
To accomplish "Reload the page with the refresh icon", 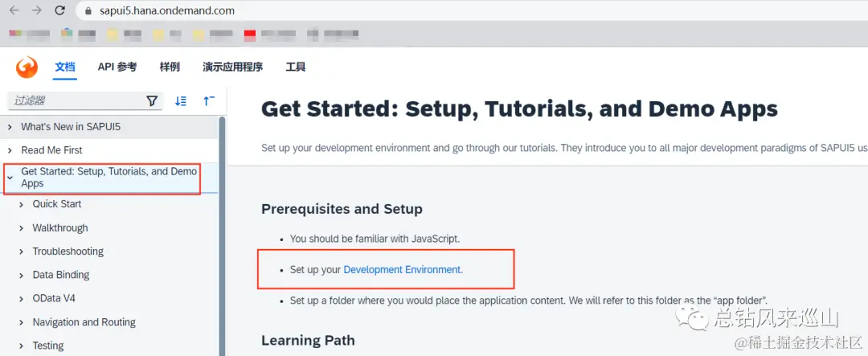I will click(60, 10).
